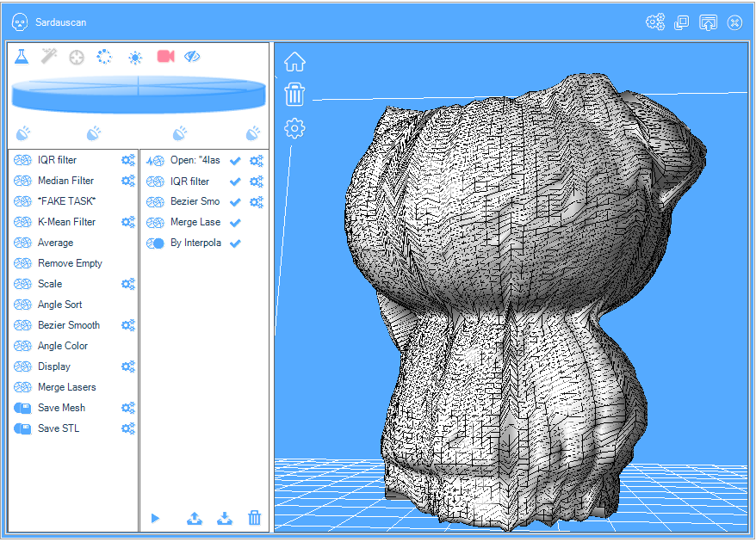Viewport: 756px width, 542px height.
Task: Select the Angle Sort task
Action: click(x=59, y=305)
